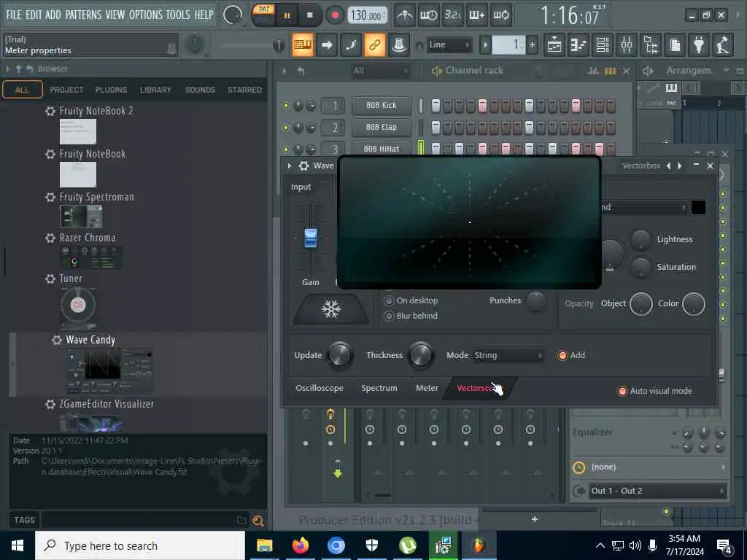Open the mixer toolbar icon

click(627, 45)
